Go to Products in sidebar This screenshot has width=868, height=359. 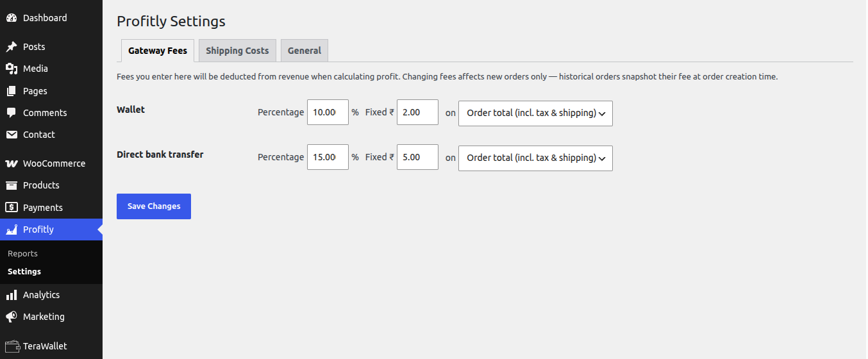coord(51,185)
